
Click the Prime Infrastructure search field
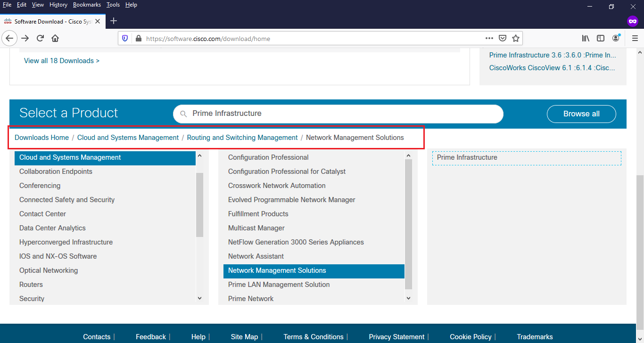click(x=338, y=114)
